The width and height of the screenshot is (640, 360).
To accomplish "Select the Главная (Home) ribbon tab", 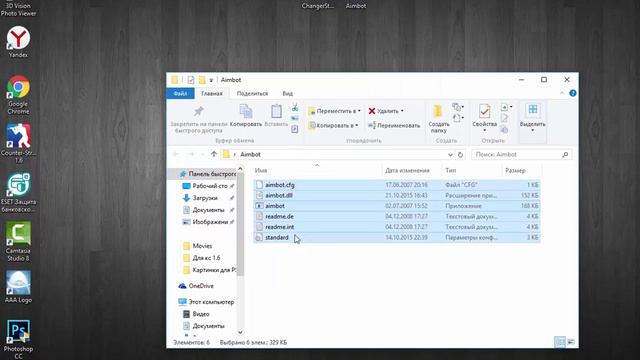I will coord(212,93).
